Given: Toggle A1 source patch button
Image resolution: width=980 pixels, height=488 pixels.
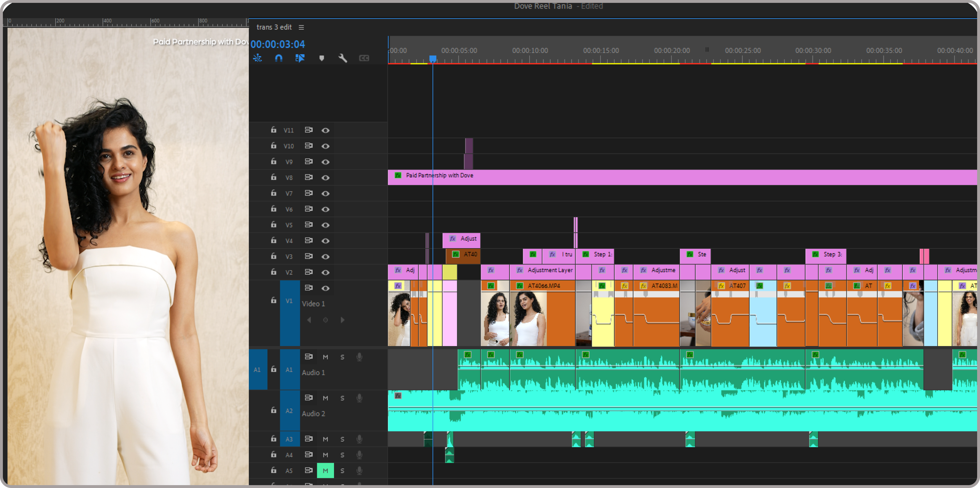Looking at the screenshot, I should [x=258, y=369].
